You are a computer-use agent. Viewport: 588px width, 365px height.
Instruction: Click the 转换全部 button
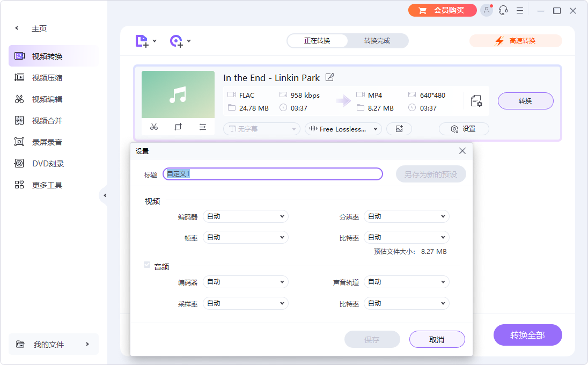pos(527,334)
